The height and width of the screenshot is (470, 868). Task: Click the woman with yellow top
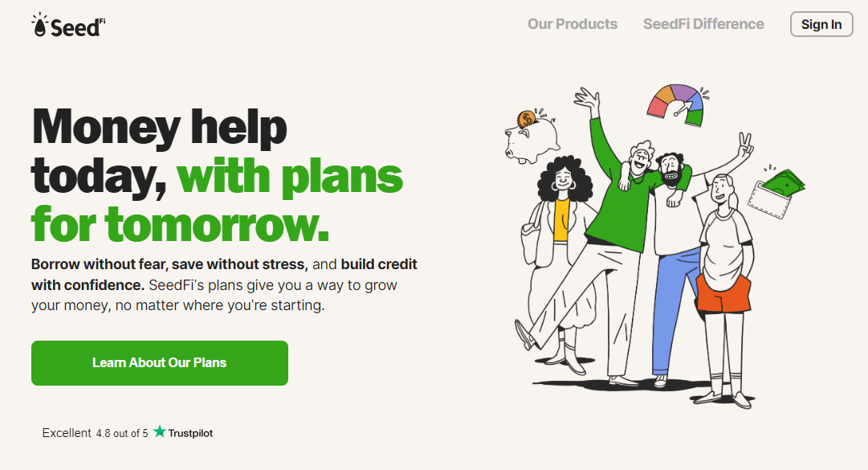pos(560,260)
